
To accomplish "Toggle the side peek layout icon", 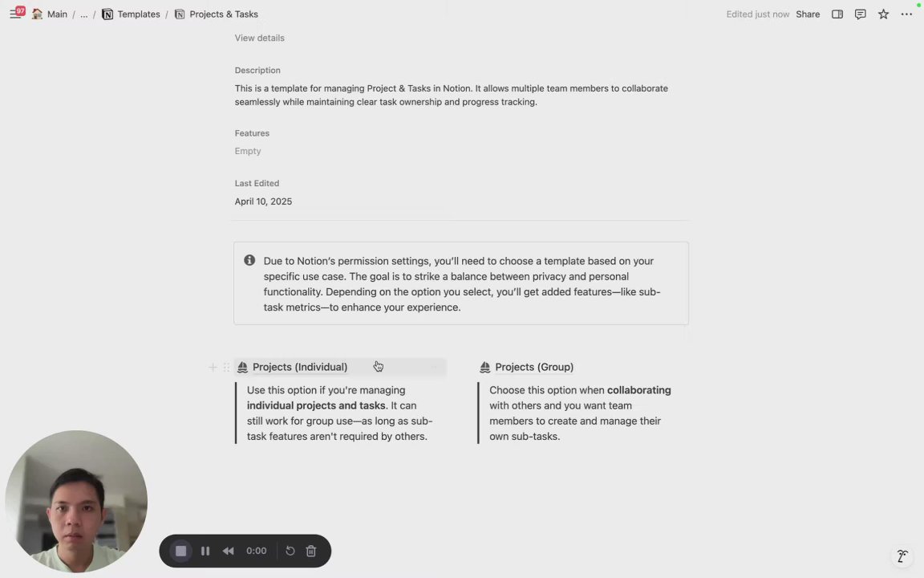I will tap(837, 14).
